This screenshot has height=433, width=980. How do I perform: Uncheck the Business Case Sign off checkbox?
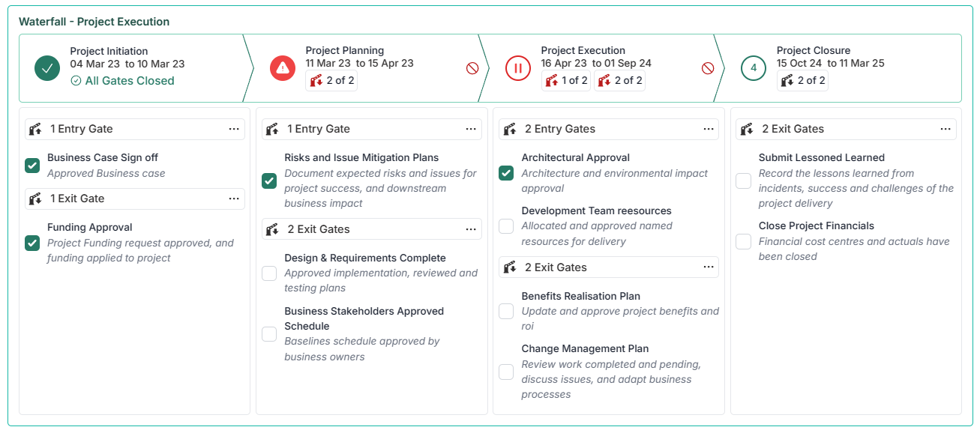pos(32,166)
